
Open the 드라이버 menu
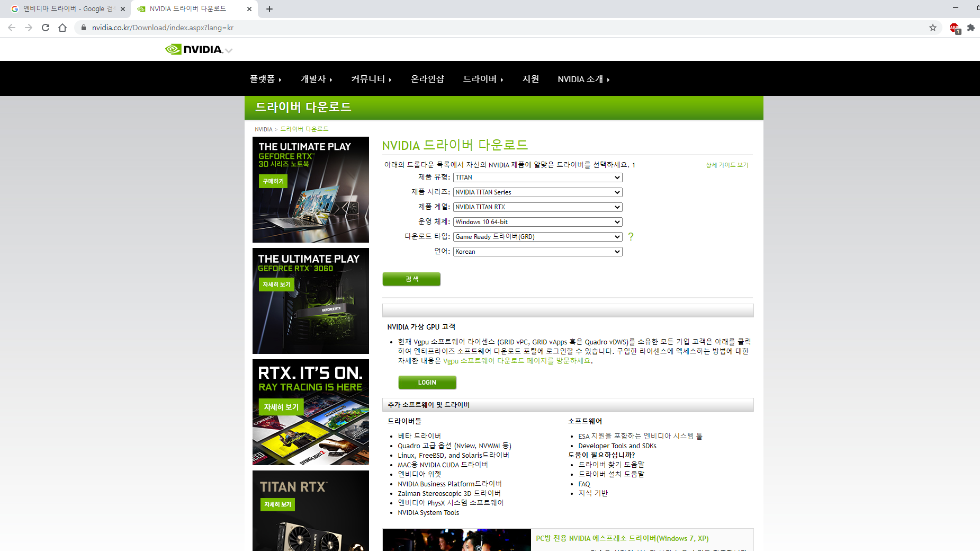click(x=483, y=79)
